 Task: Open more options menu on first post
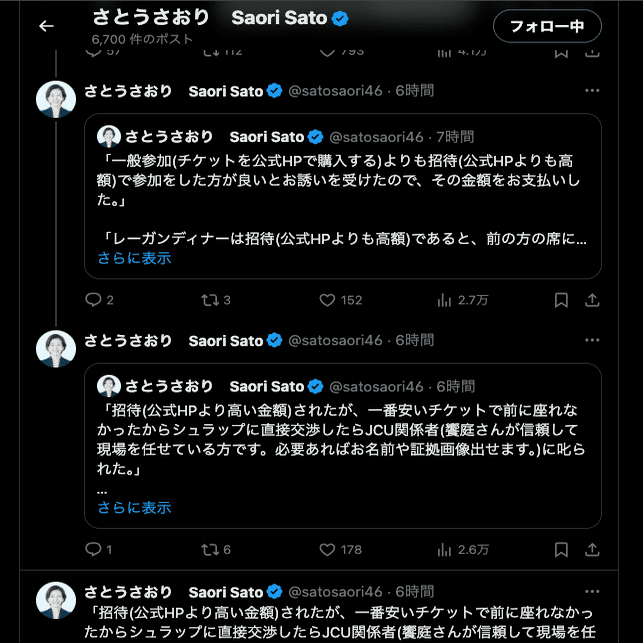point(592,90)
